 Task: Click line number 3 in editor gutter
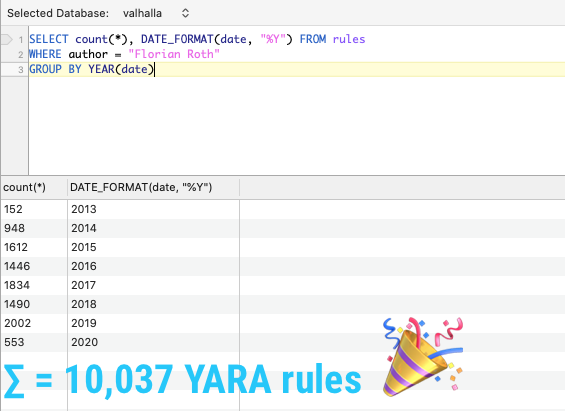click(x=21, y=70)
